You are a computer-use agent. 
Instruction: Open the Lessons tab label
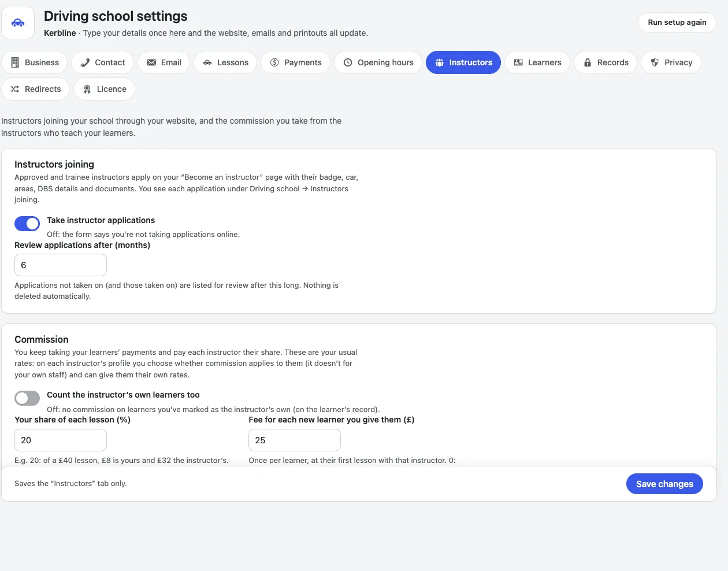click(233, 62)
